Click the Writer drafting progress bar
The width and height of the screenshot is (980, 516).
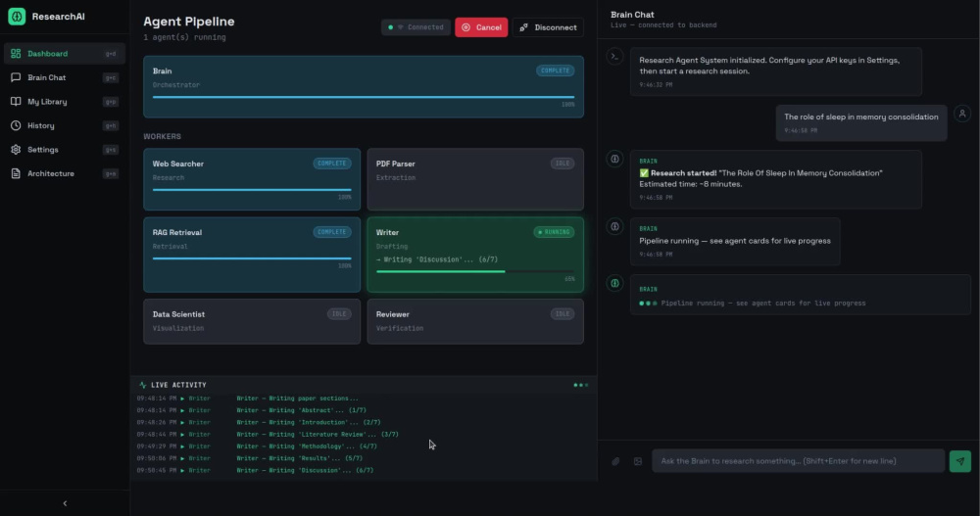(475, 271)
